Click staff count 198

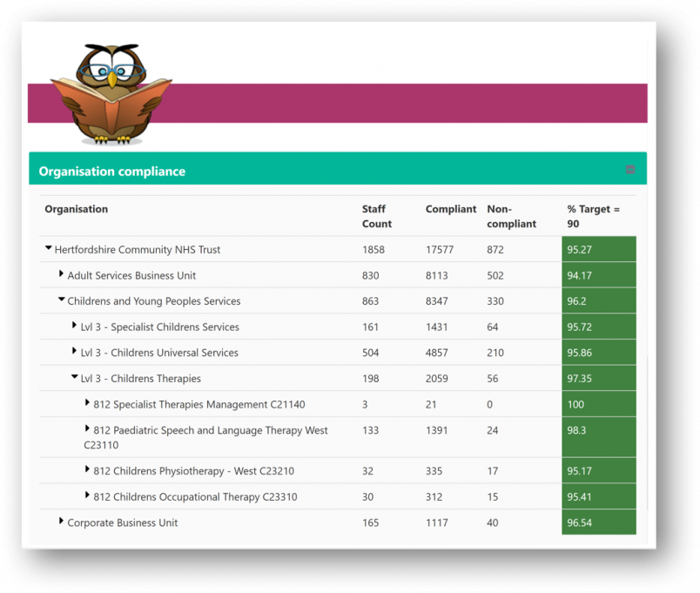click(371, 379)
